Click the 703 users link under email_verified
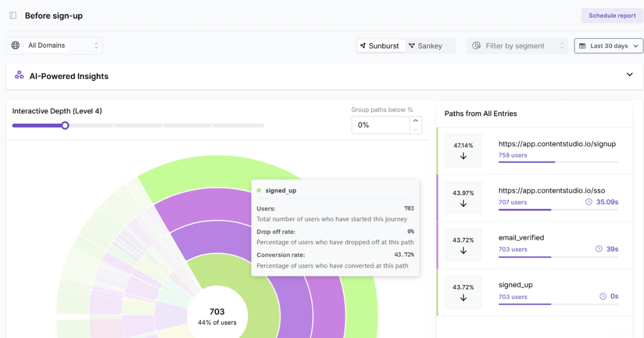 point(513,249)
